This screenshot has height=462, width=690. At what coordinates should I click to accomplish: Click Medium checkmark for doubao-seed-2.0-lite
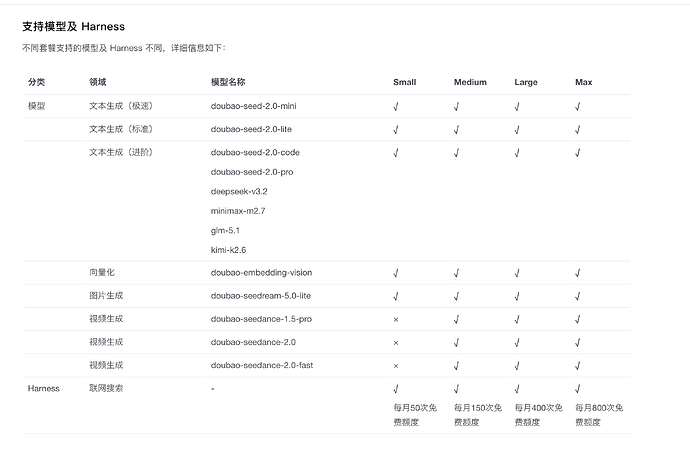(x=457, y=130)
